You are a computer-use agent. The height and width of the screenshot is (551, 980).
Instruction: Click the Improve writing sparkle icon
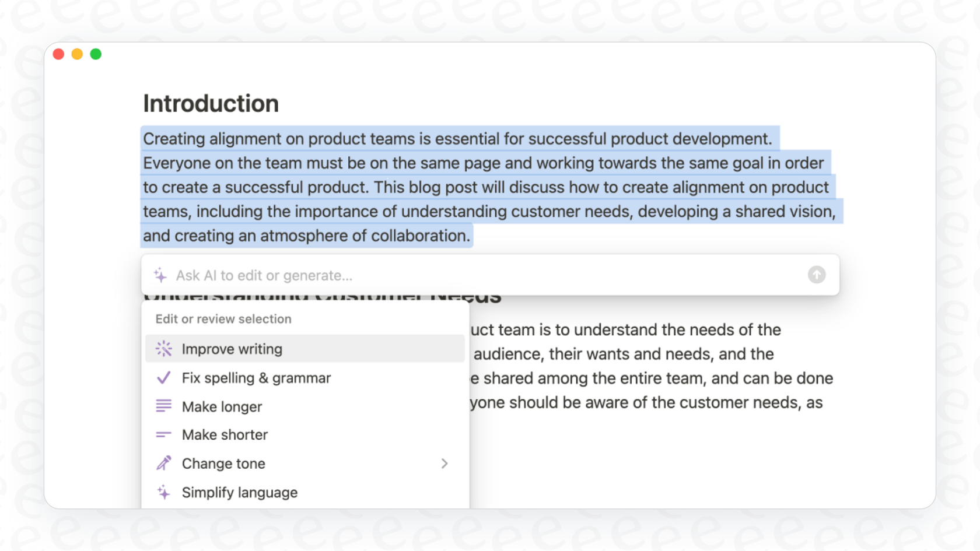[163, 349]
